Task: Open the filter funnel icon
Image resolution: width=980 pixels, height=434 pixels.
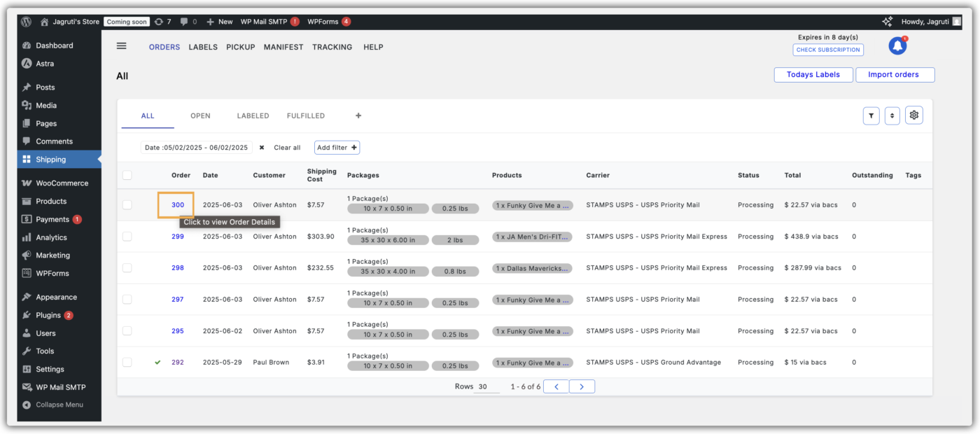Action: (x=871, y=115)
